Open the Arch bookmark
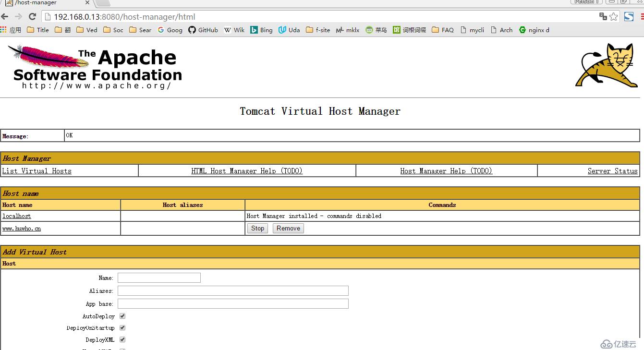644x350 pixels. pos(501,30)
